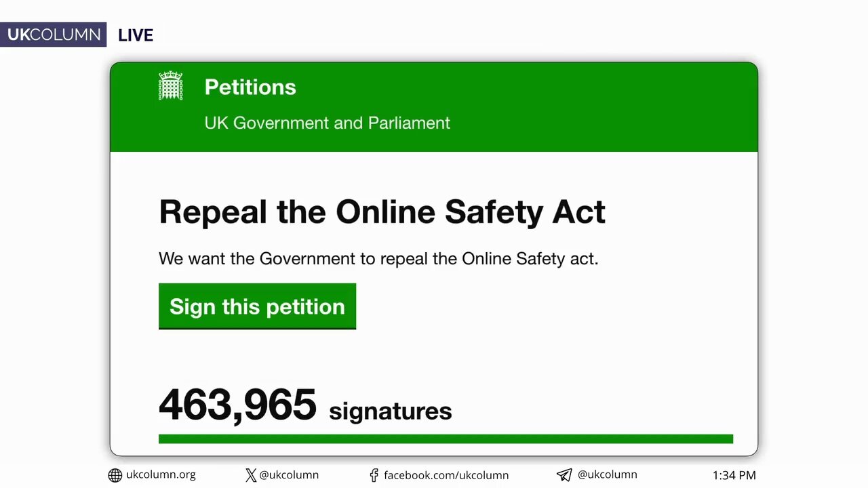Image resolution: width=868 pixels, height=488 pixels.
Task: Open the Petitions header link
Action: (250, 87)
